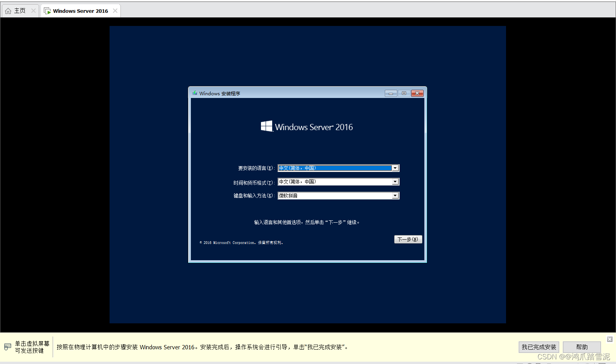
Task: Click the 键盘和输入方法 label
Action: point(254,196)
